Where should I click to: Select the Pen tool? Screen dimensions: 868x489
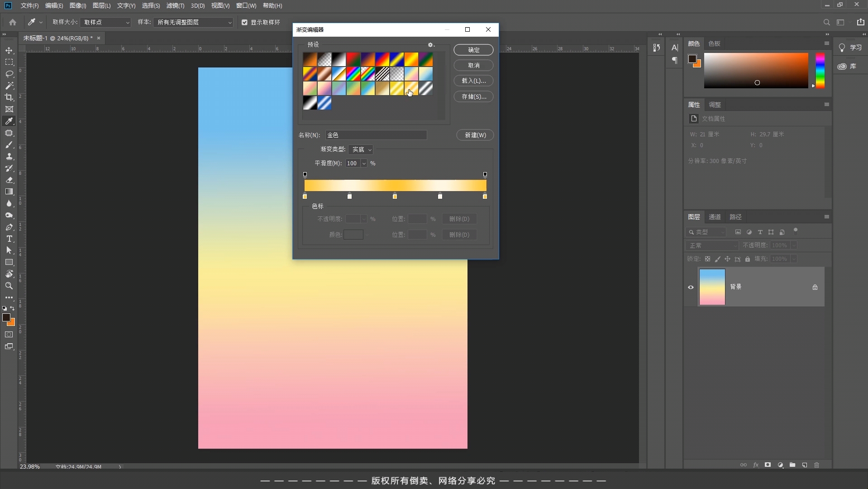click(9, 227)
